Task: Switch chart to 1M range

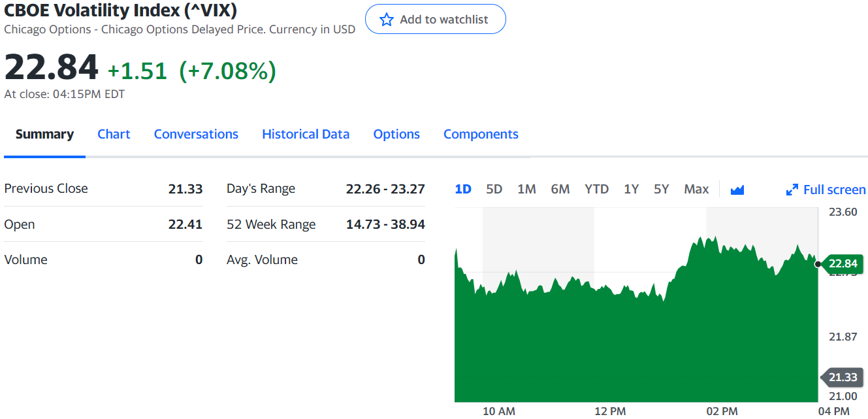Action: [526, 189]
